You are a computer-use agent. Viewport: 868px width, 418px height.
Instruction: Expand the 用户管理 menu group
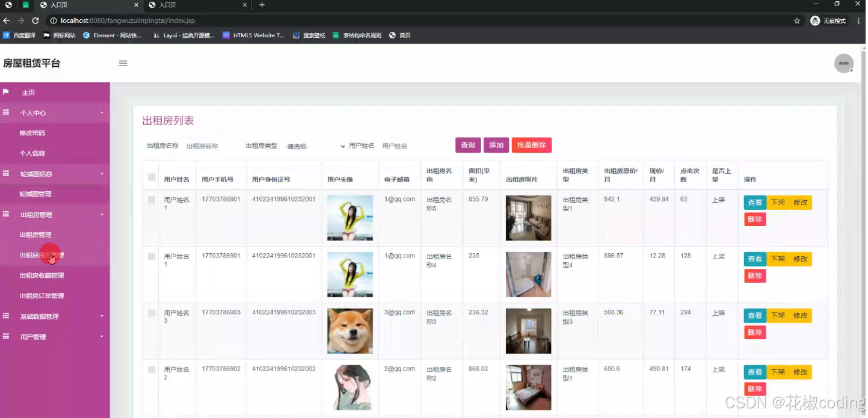click(x=55, y=336)
